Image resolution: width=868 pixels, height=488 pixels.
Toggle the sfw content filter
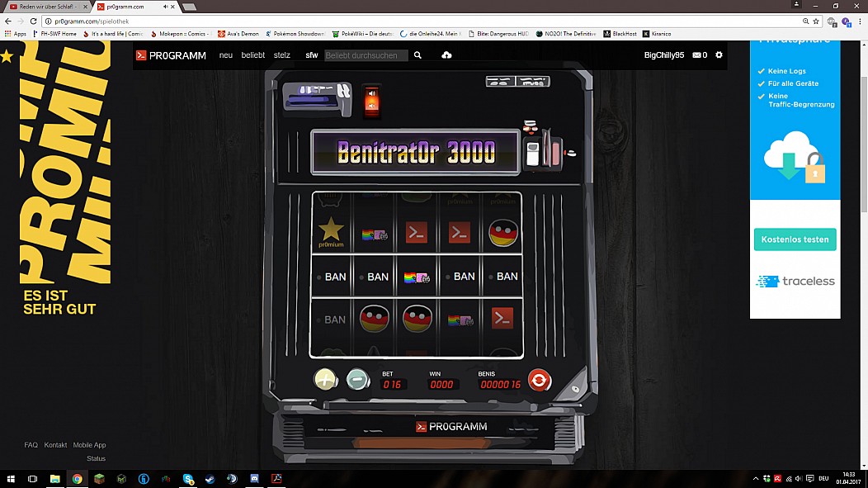(311, 55)
